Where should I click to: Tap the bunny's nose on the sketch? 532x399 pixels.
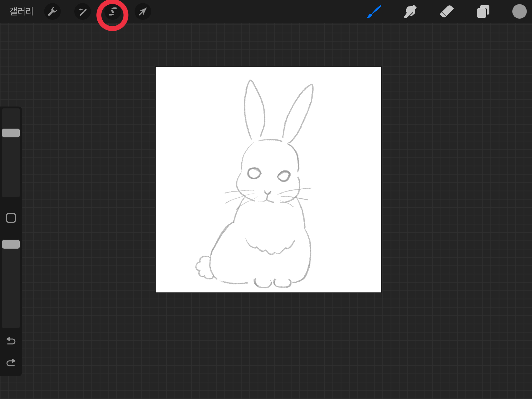[267, 193]
